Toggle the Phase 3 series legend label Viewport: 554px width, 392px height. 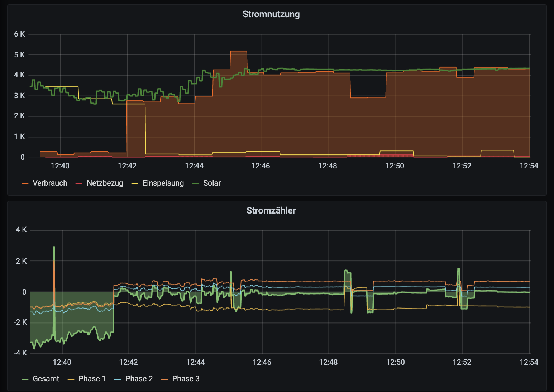pyautogui.click(x=186, y=379)
